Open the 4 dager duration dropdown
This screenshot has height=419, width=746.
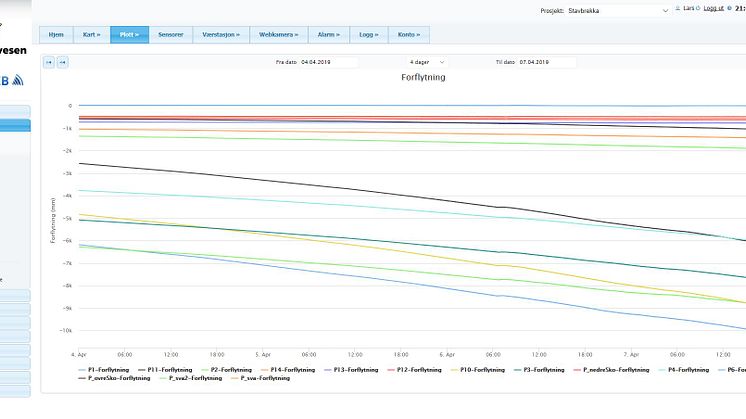(x=427, y=62)
